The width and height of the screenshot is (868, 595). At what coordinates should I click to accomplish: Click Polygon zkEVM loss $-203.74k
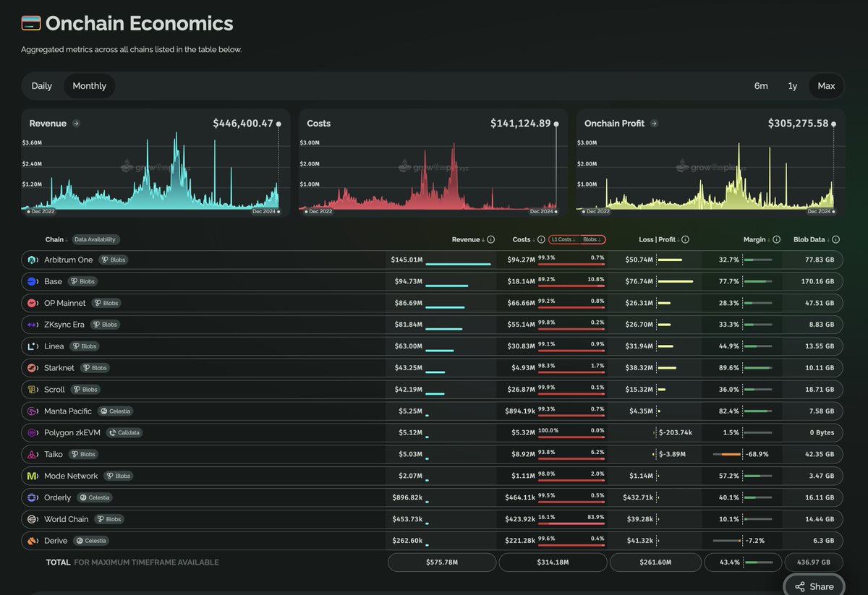click(676, 433)
